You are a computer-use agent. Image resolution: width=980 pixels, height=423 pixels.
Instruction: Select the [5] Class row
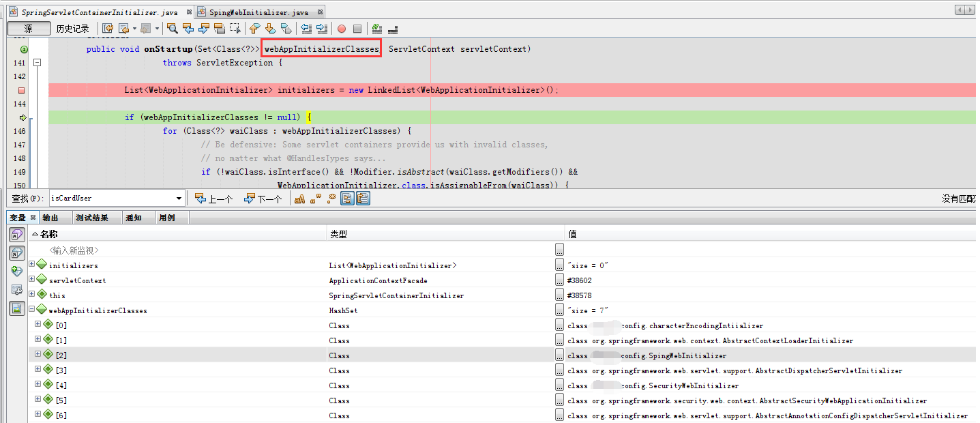503,400
